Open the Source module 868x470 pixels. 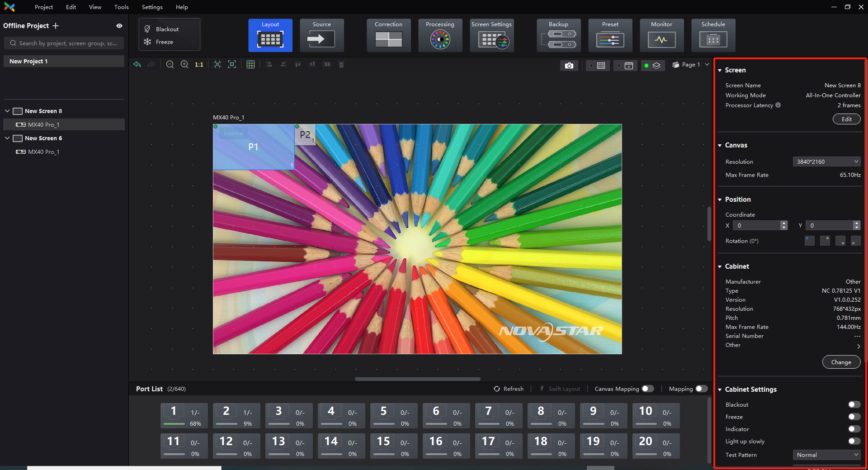coord(321,35)
